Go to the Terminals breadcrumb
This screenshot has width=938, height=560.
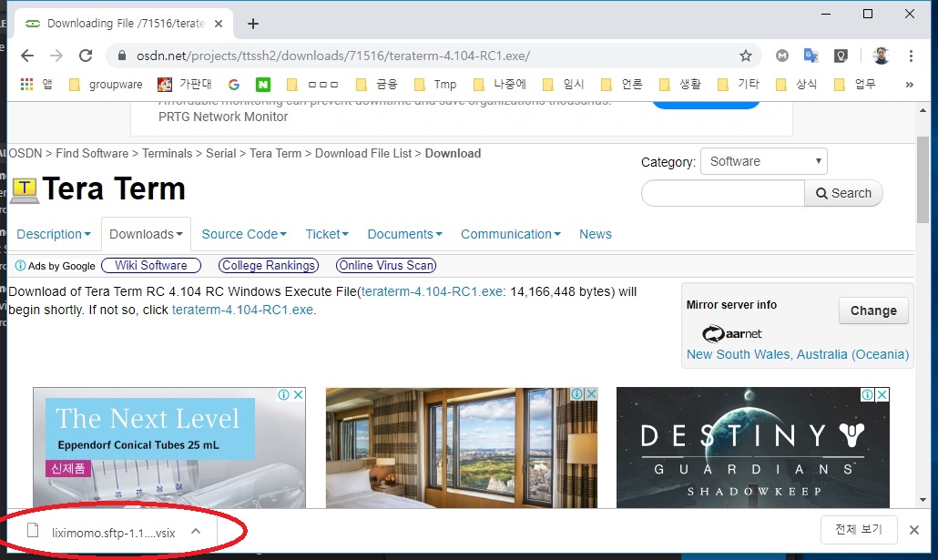pyautogui.click(x=168, y=153)
